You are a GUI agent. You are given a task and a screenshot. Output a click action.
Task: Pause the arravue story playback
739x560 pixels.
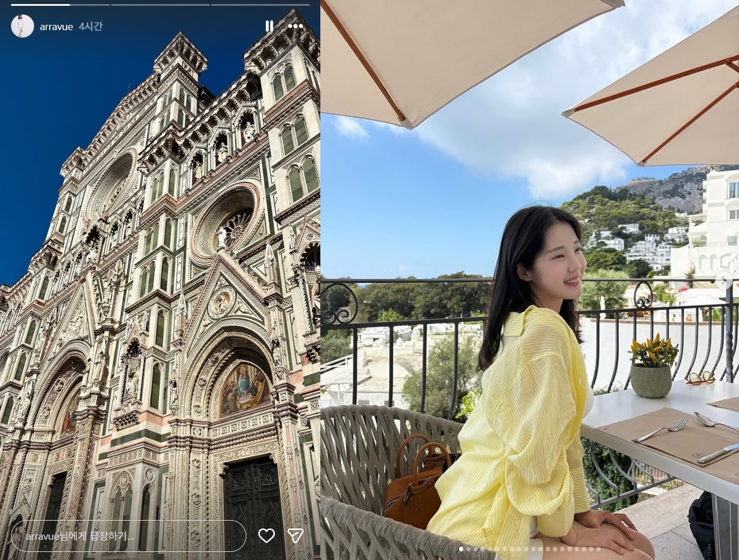coord(269,26)
